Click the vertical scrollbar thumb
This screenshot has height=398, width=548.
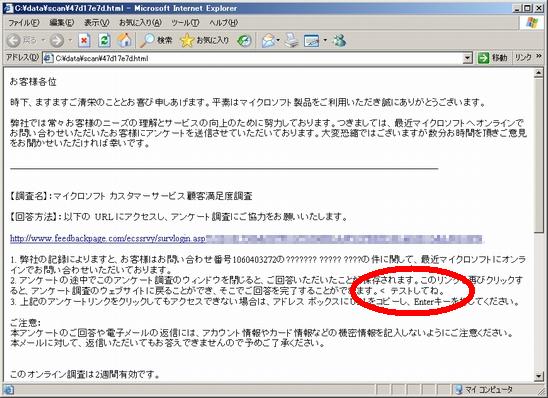539,155
